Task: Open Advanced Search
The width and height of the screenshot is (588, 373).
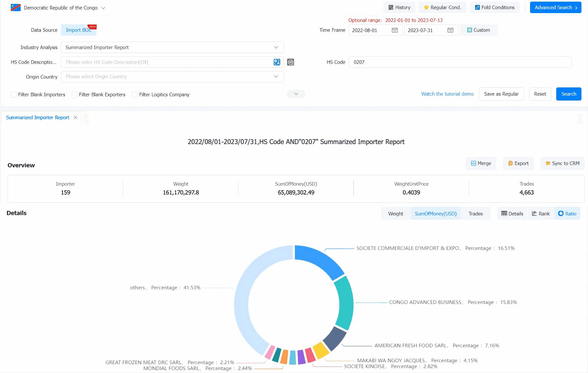Action: coord(556,8)
